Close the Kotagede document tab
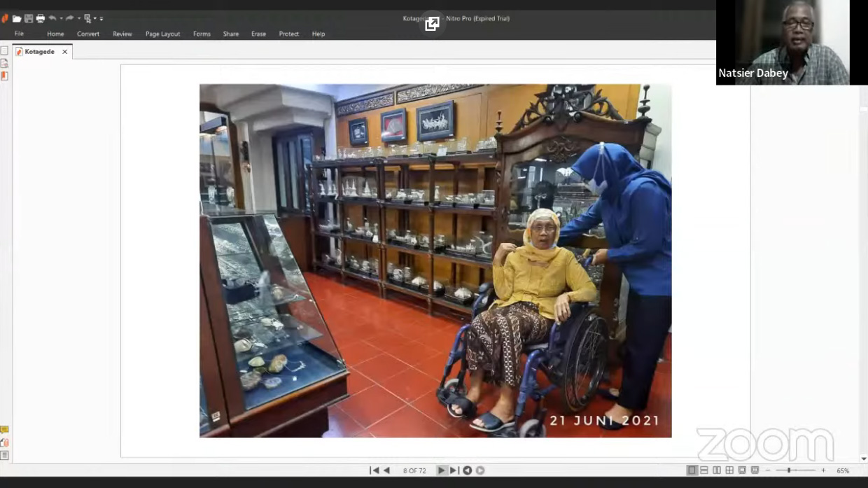This screenshot has height=488, width=868. (x=65, y=52)
